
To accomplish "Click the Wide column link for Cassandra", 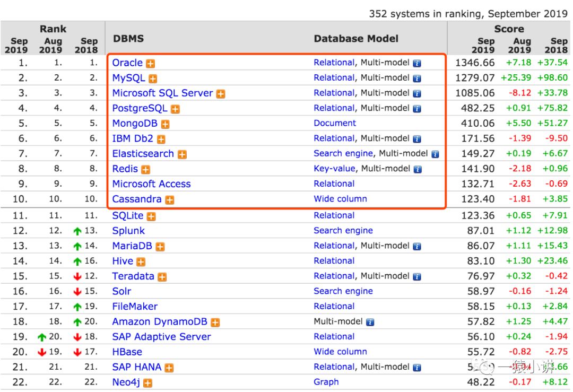I will click(340, 199).
